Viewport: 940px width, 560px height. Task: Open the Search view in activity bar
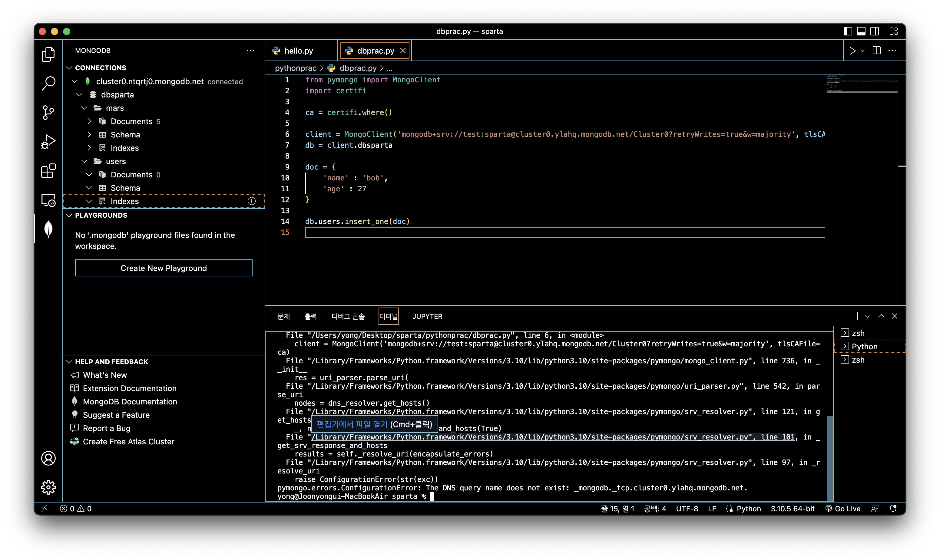pyautogui.click(x=48, y=83)
